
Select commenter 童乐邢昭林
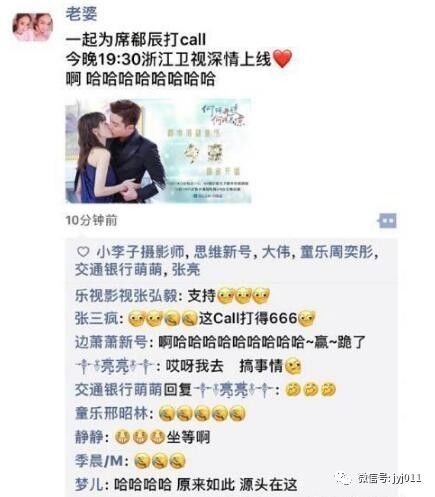click(x=111, y=414)
